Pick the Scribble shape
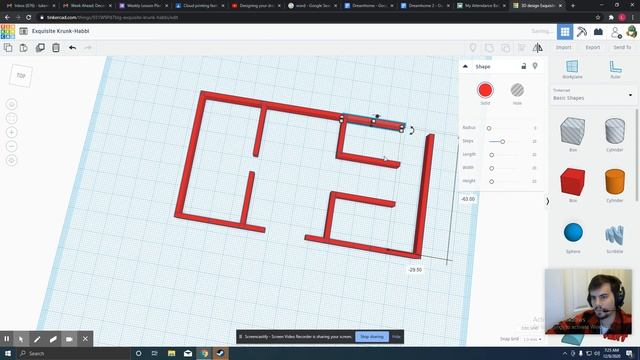 point(615,235)
